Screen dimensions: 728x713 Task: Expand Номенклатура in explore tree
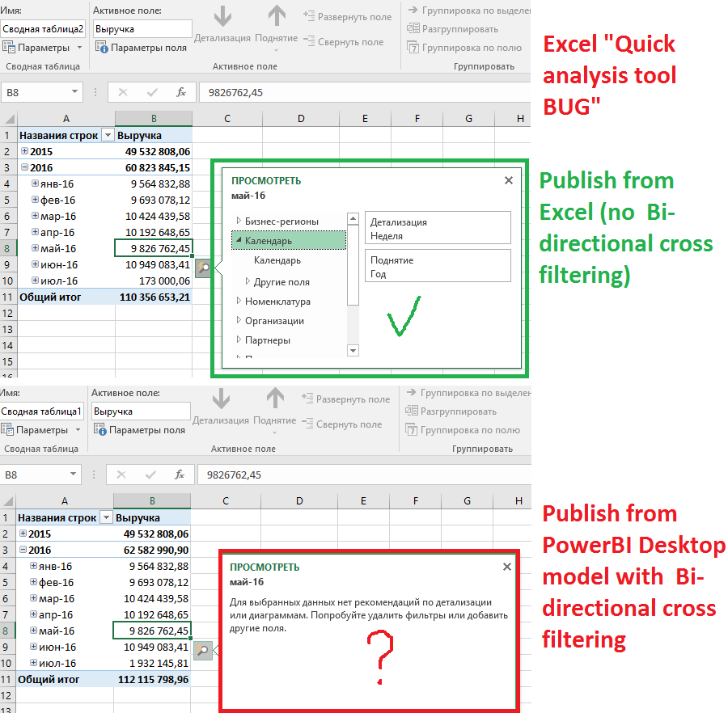tap(239, 301)
